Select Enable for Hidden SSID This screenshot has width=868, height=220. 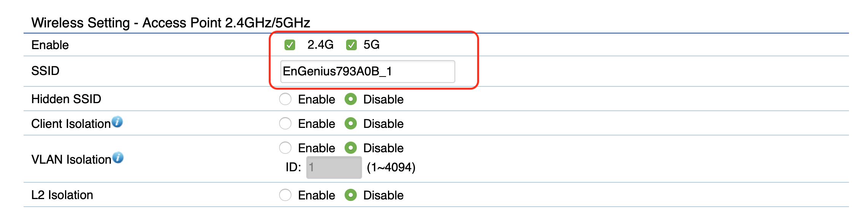(x=285, y=99)
